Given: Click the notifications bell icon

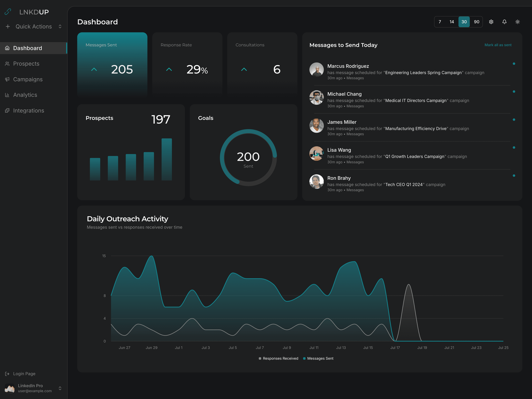Looking at the screenshot, I should point(504,22).
